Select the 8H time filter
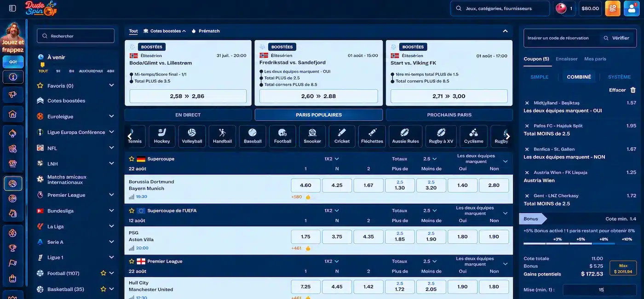 point(71,71)
